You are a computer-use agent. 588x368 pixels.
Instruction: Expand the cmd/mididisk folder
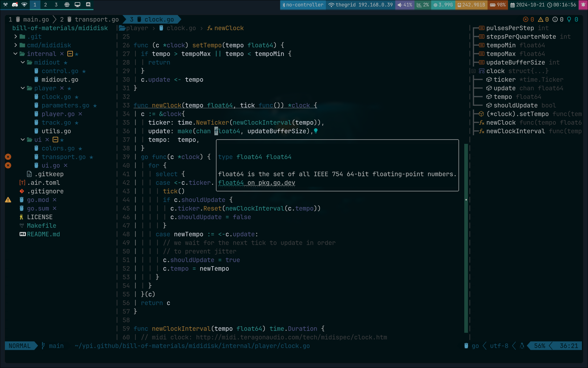[x=16, y=45]
